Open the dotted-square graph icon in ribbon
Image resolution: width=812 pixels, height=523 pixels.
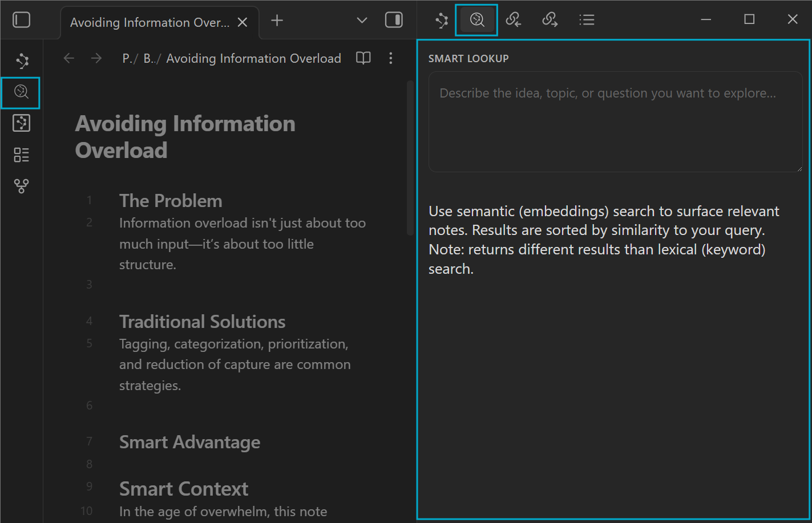[x=21, y=123]
